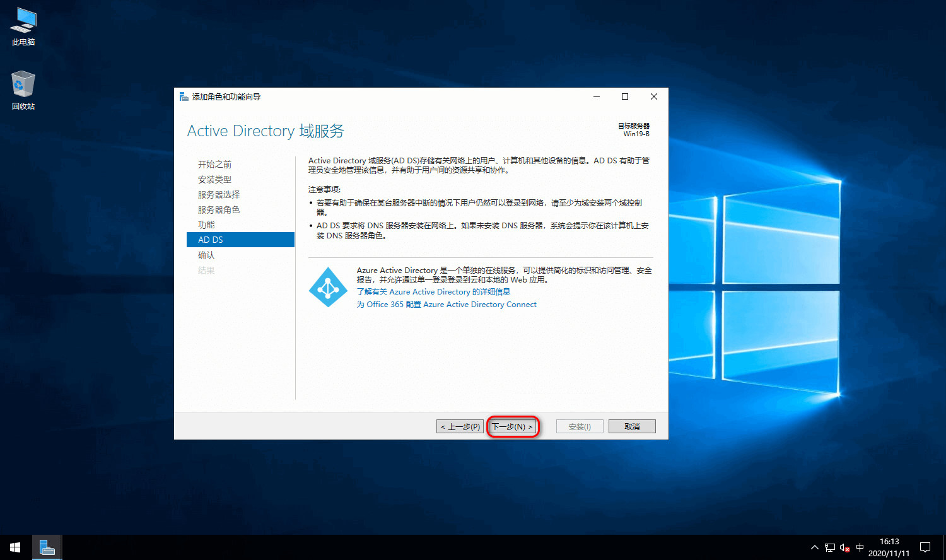Open the Action Center notifications icon
946x560 pixels.
925,547
